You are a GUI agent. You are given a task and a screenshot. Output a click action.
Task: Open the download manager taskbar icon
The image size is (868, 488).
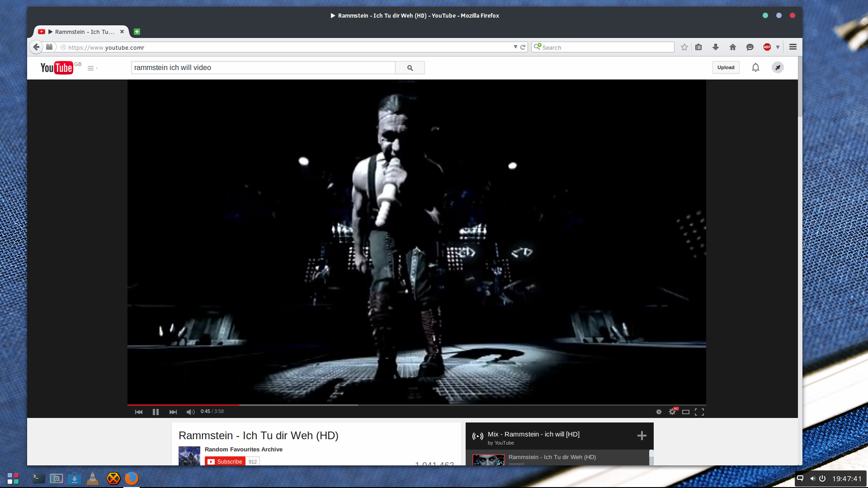tap(75, 478)
